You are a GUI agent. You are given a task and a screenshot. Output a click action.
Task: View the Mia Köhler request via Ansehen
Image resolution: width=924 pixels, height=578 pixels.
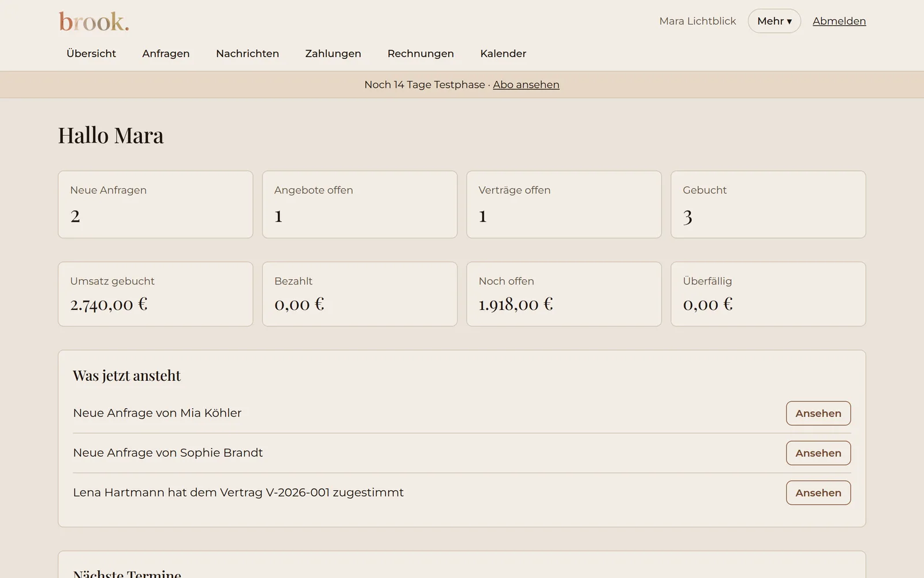(x=818, y=413)
